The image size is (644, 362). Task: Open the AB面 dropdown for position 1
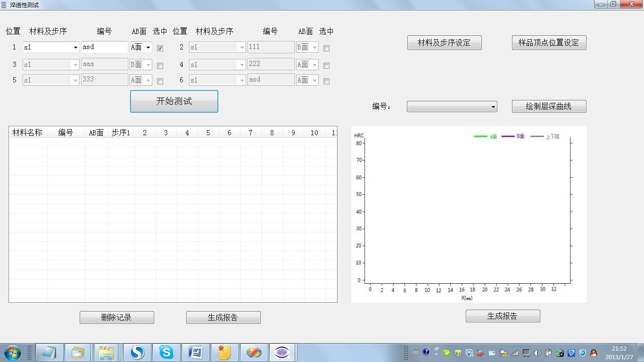[148, 47]
